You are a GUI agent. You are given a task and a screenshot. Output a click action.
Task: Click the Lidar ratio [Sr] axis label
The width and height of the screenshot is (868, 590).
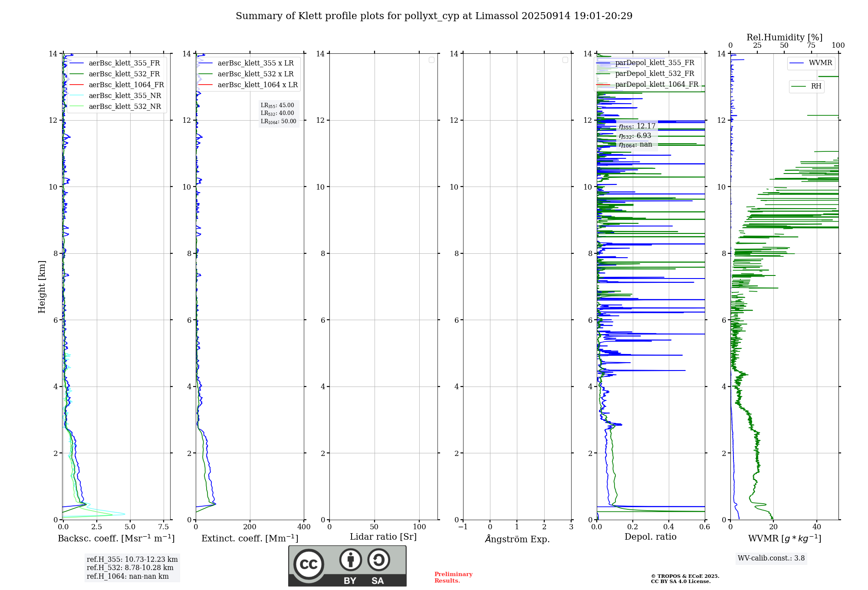click(383, 537)
